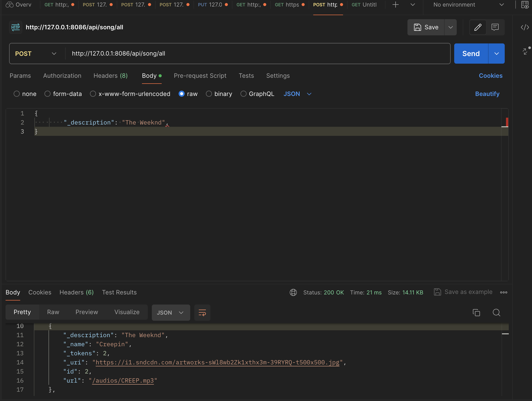Toggle the line wrap icon
Viewport: 532px width, 401px height.
click(x=202, y=313)
